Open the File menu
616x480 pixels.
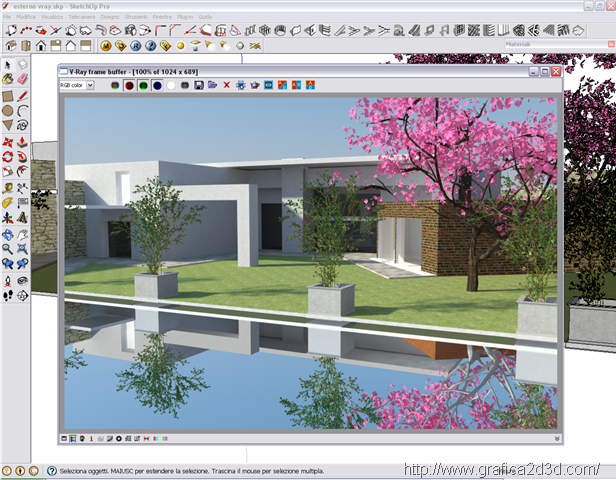(8, 18)
